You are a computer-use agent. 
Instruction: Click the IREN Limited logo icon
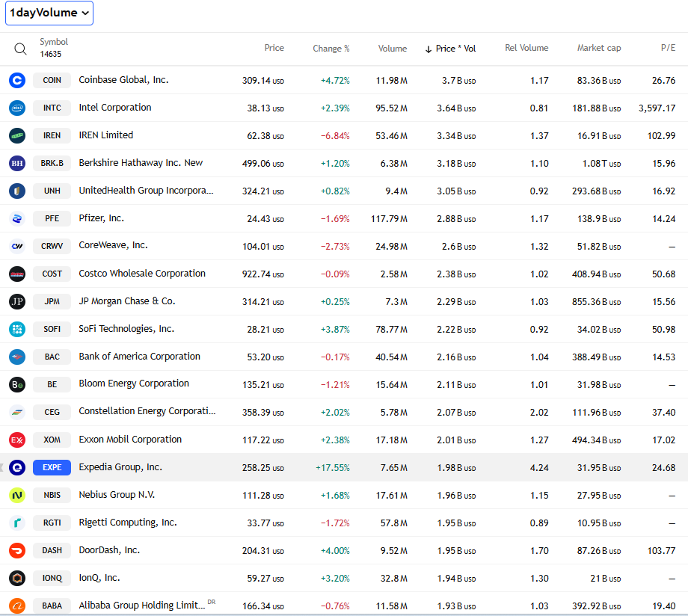[x=17, y=135]
